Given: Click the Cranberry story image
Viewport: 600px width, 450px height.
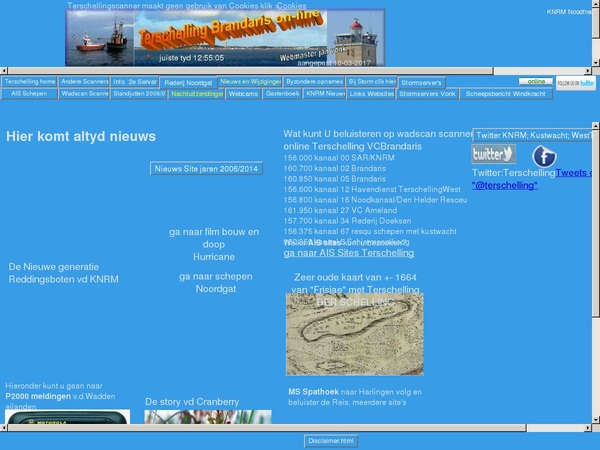Looking at the screenshot, I should 208,417.
